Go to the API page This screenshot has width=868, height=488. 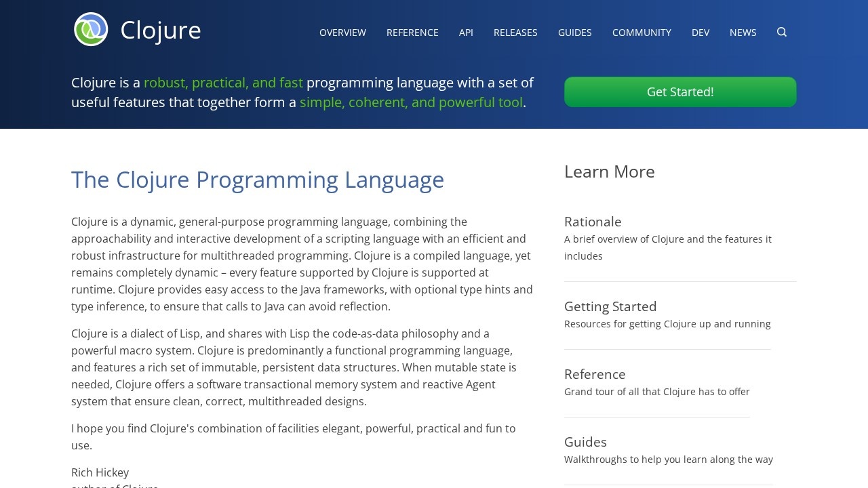coord(466,32)
